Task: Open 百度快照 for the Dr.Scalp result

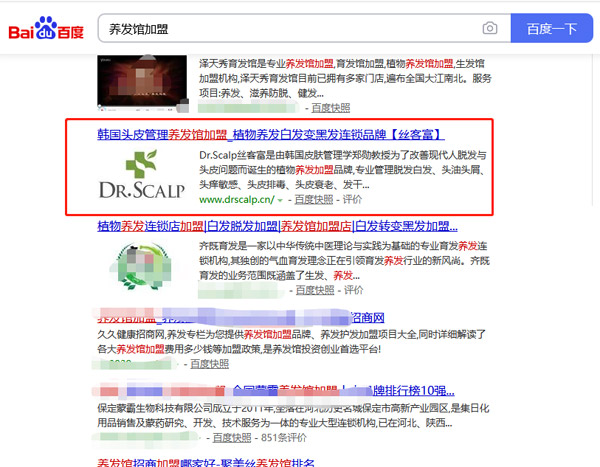Action: pyautogui.click(x=314, y=199)
